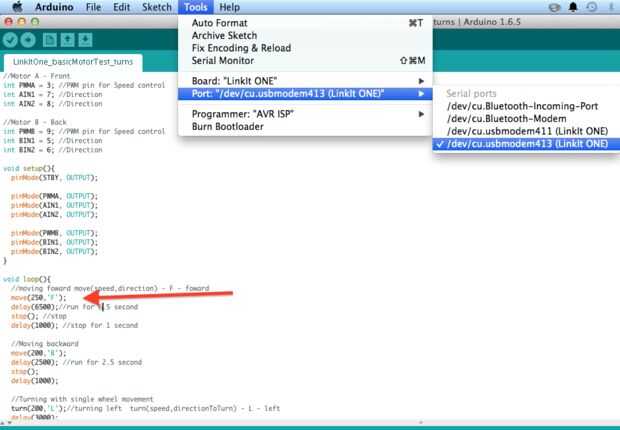The height and width of the screenshot is (430, 620).
Task: Click the code line move(250,'F');
Action: [x=39, y=297]
